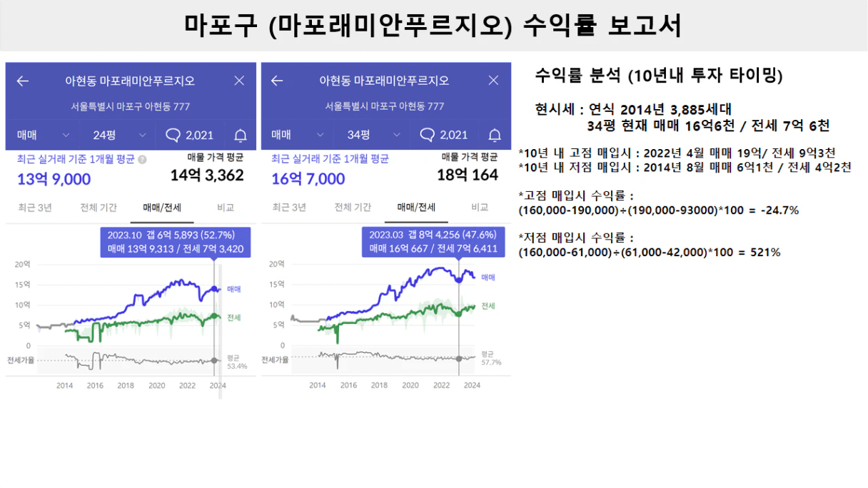Expand the 24평 size dropdown
The image size is (868, 488).
pos(120,135)
